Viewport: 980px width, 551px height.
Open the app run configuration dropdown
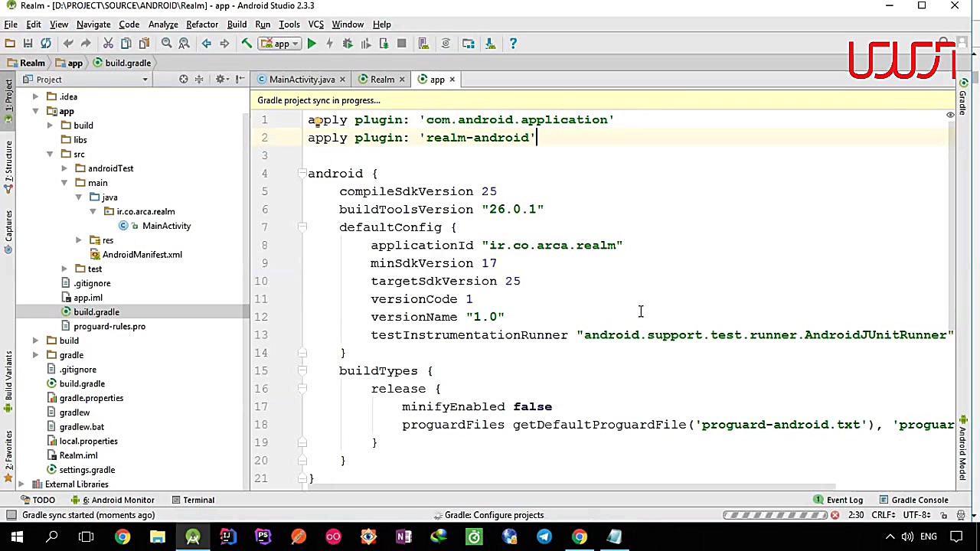coord(281,44)
